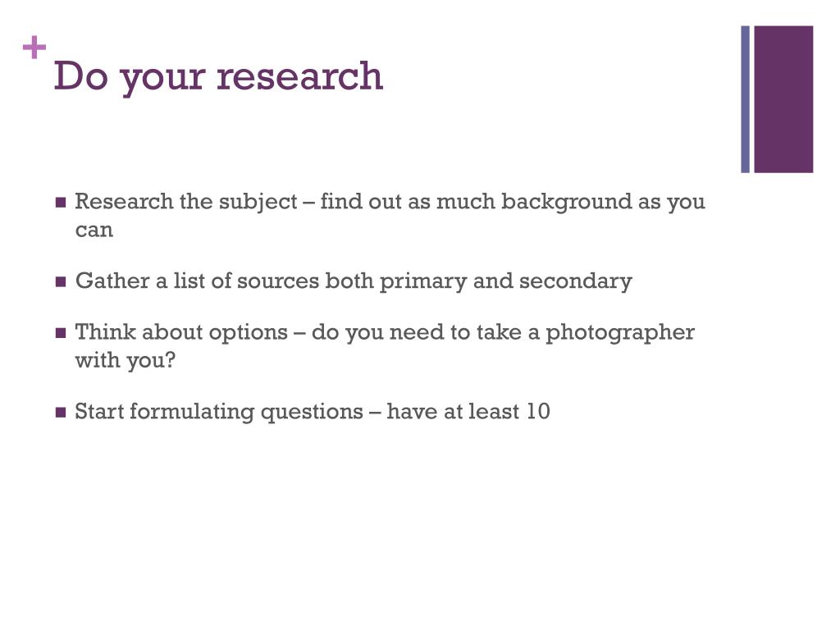Screen dimensions: 840x630
Task: Click the 'Do your research' title
Action: click(x=218, y=76)
